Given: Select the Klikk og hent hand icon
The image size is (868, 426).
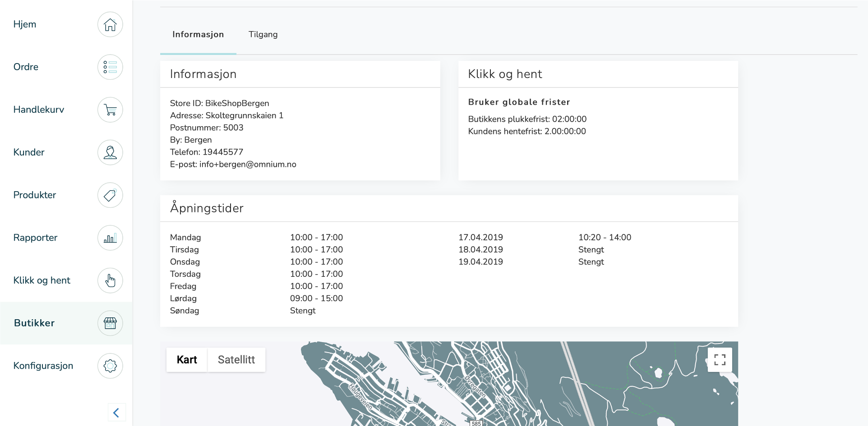Looking at the screenshot, I should pos(110,280).
